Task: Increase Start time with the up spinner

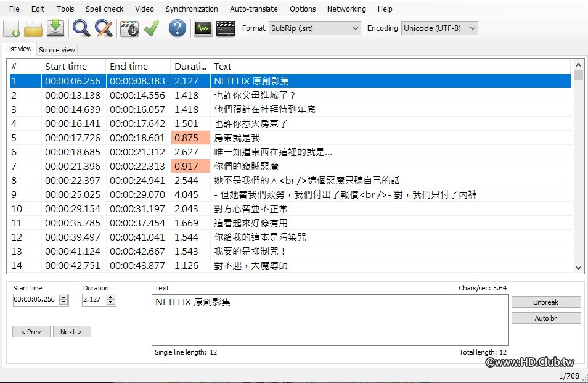Action: click(x=63, y=297)
